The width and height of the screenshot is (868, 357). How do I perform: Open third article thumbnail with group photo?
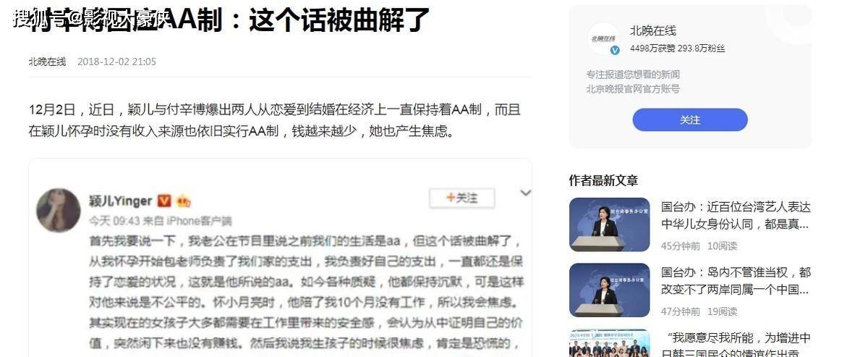609,343
